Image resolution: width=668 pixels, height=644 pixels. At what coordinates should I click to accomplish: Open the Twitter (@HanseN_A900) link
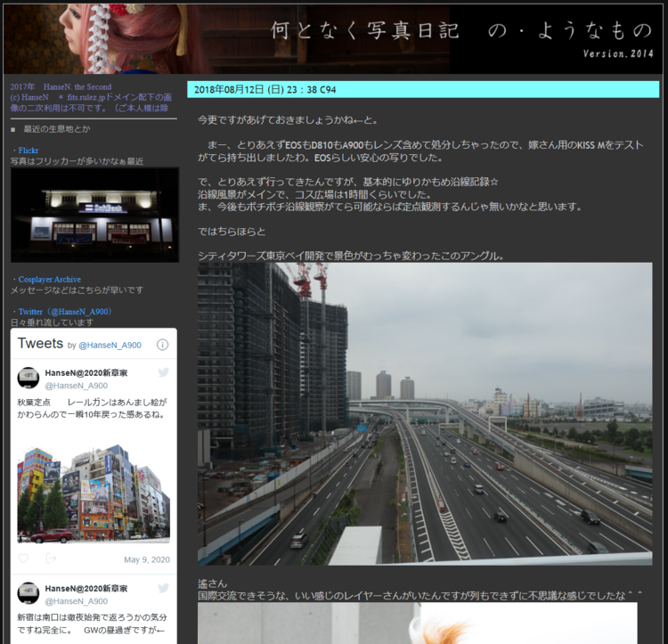pyautogui.click(x=65, y=312)
